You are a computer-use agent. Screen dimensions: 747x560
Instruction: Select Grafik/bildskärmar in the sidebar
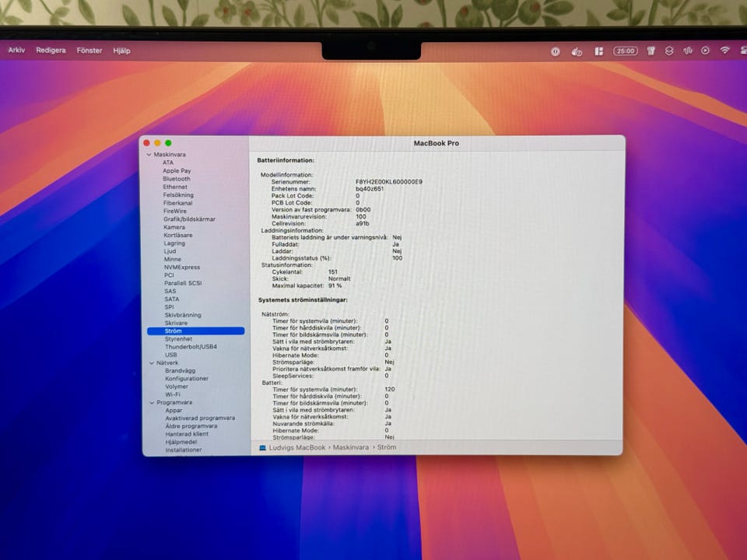click(189, 219)
